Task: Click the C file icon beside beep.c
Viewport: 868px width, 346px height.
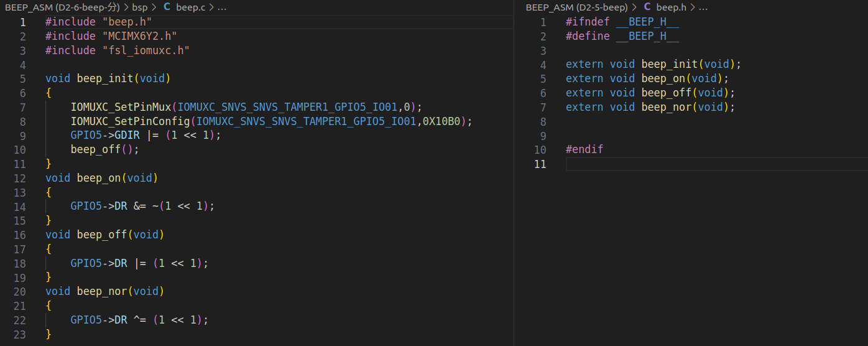Action: 167,7
